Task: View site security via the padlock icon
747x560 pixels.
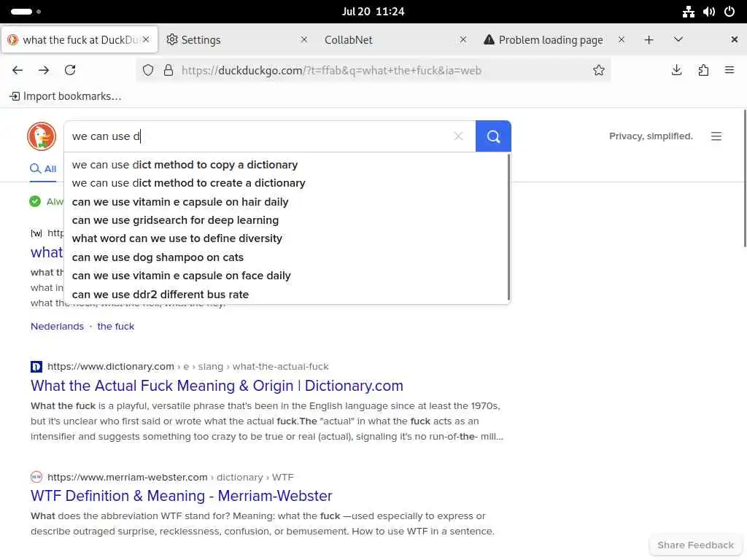Action: point(169,71)
